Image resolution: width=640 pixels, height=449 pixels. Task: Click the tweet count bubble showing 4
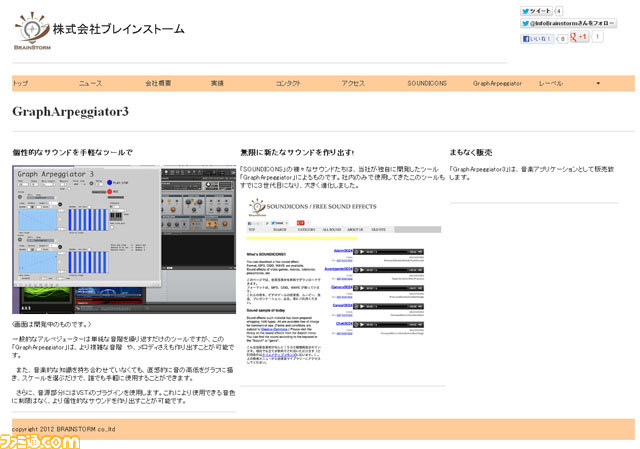click(558, 11)
